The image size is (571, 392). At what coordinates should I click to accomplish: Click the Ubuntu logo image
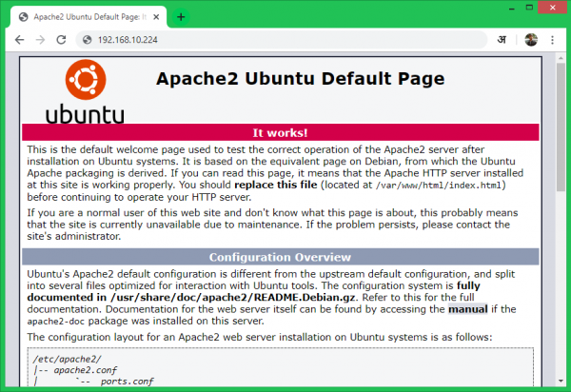[93, 93]
